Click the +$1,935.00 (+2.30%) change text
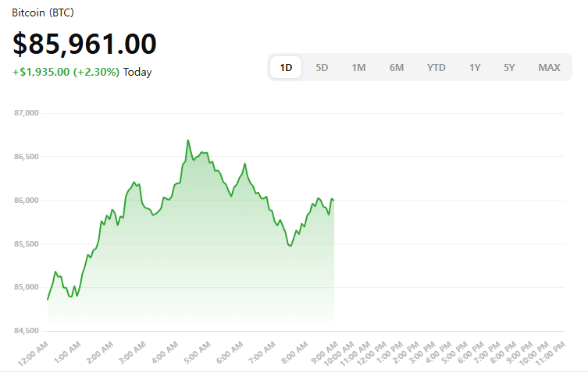Screen dimensions: 588x373 coord(66,73)
